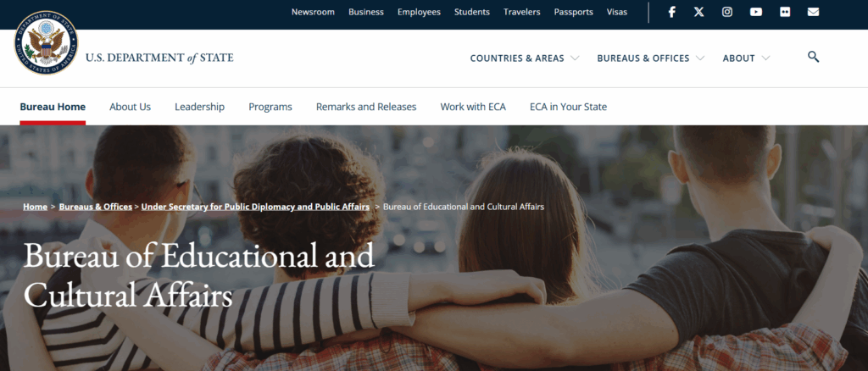Open search with the magnifying glass icon
The image size is (868, 371).
click(813, 57)
